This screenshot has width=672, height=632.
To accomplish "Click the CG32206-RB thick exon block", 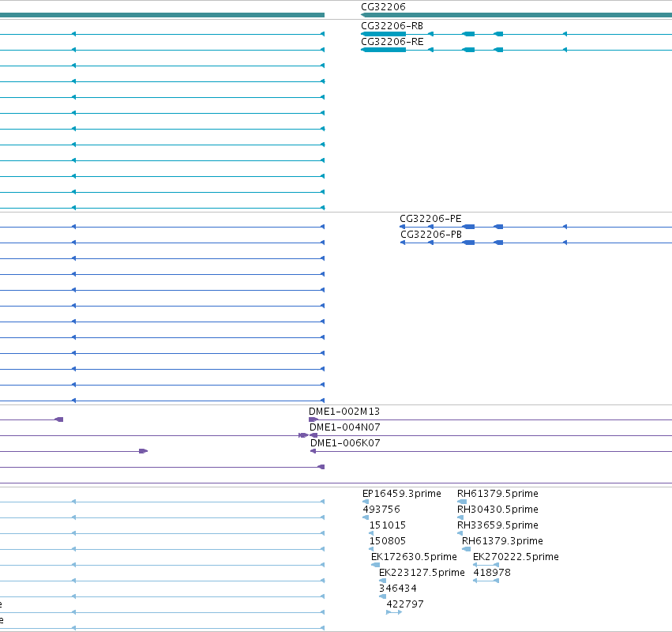I will [384, 34].
